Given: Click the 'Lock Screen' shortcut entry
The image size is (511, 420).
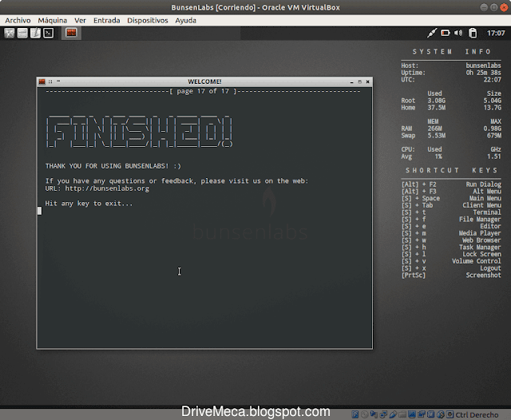Looking at the screenshot, I should pyautogui.click(x=481, y=254).
